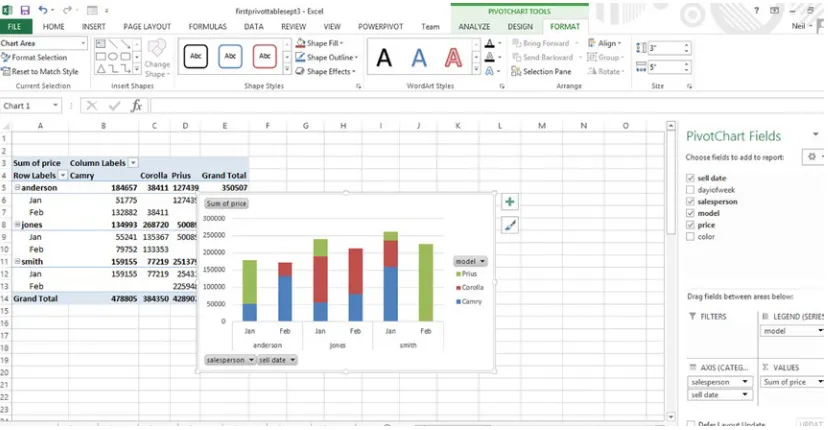The image size is (828, 430).
Task: Apply the red outlined WordArt A style
Action: [453, 58]
